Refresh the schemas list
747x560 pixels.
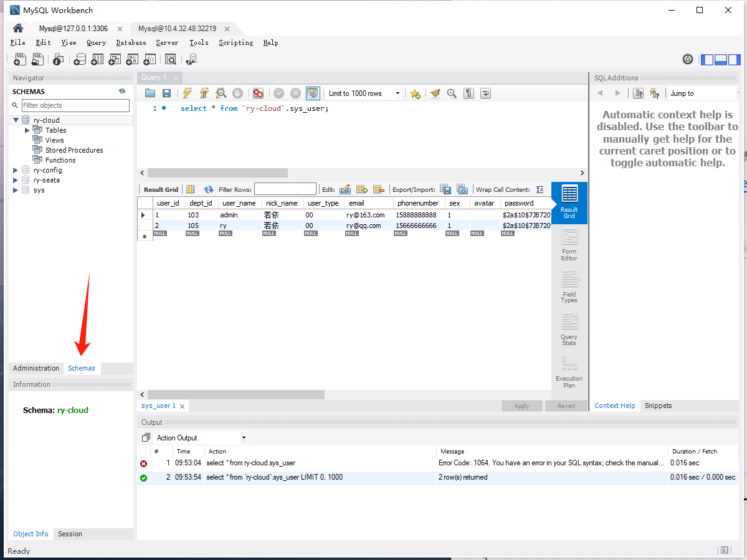point(122,91)
